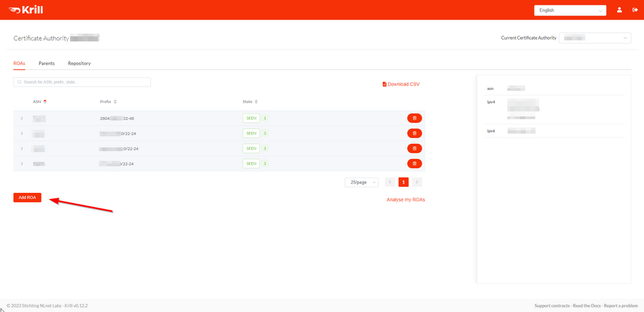Delete the third ROA row with trash icon

[414, 149]
